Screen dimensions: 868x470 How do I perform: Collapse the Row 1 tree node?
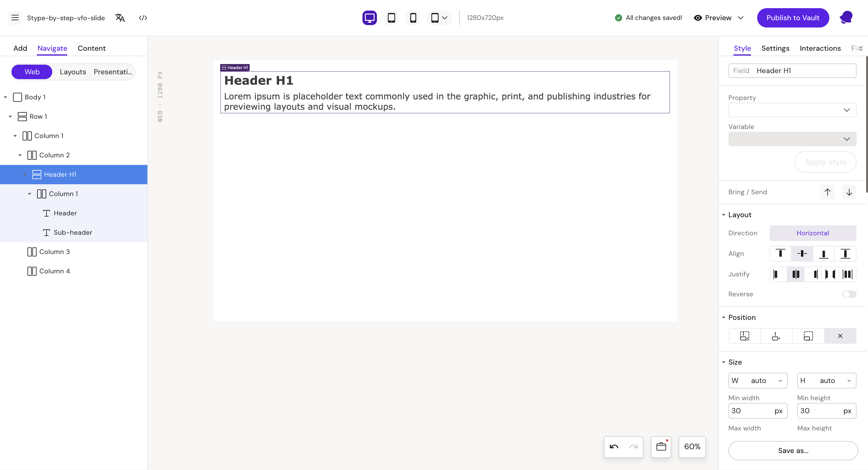click(x=10, y=117)
